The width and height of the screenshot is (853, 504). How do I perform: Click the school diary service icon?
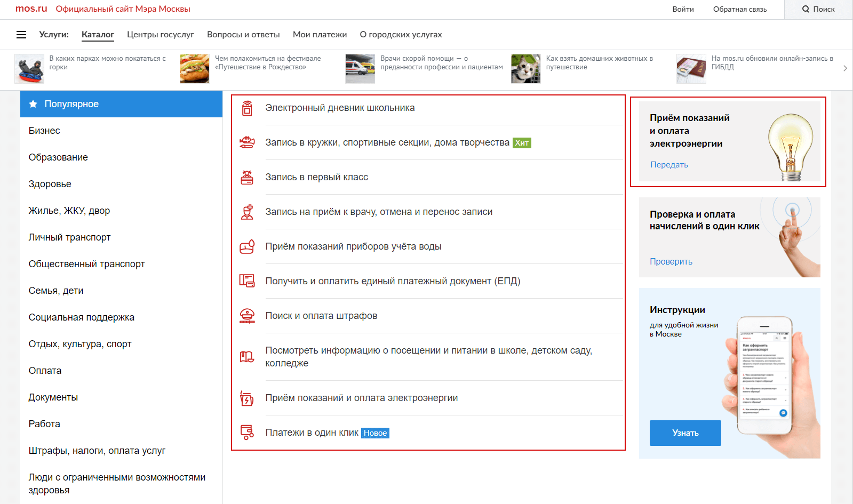(247, 108)
